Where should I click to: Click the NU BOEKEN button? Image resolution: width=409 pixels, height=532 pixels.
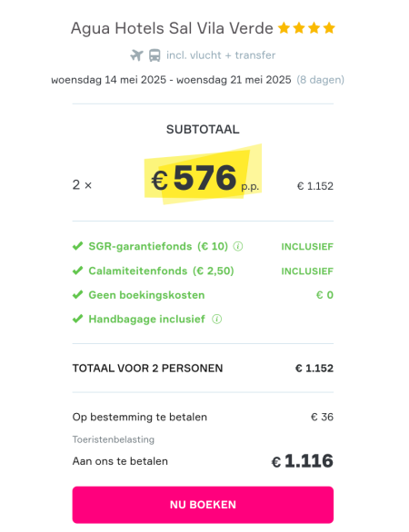pyautogui.click(x=203, y=505)
